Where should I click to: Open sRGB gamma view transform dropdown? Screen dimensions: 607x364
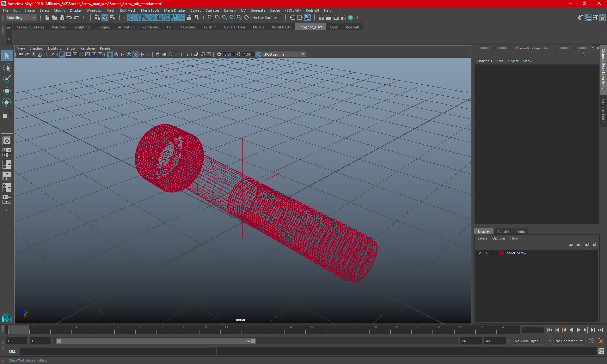pyautogui.click(x=284, y=54)
